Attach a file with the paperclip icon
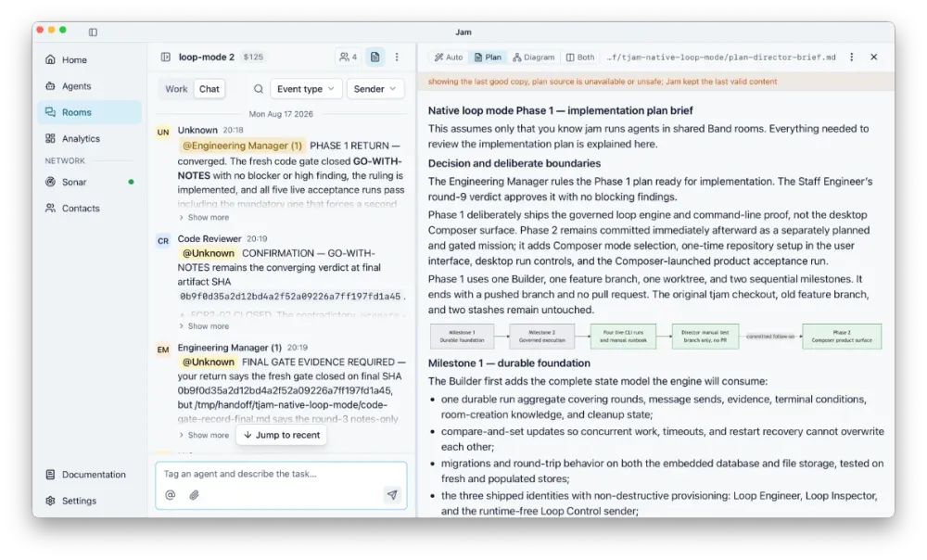 (x=194, y=495)
